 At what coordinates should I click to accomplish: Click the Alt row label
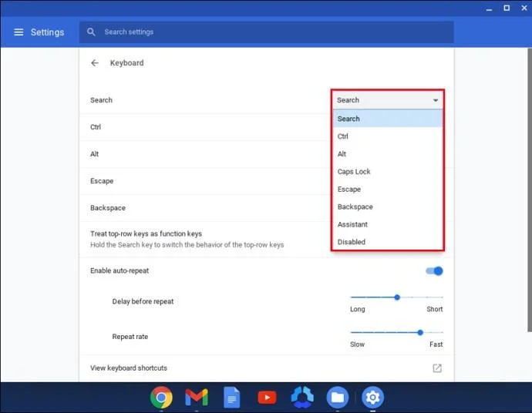[94, 154]
